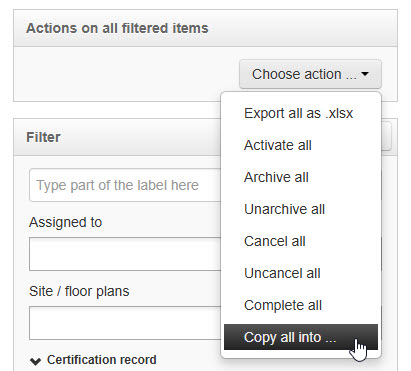Choose the highlighted Copy all into option
Viewport: 411px width, 371px height.
[301, 337]
